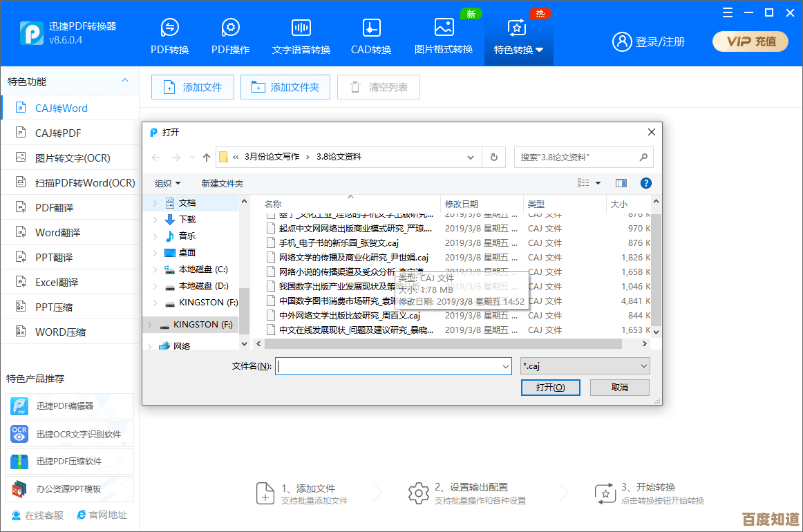803x532 pixels.
Task: Select 手机_电子书的新乐园_张贺文.caj file
Action: coord(339,243)
